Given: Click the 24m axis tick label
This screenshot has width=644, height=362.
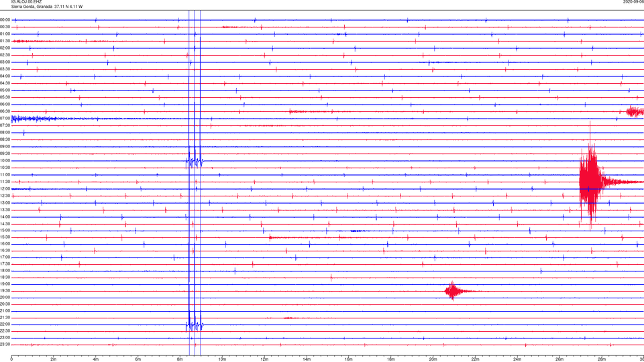Looking at the screenshot, I should click(517, 359).
